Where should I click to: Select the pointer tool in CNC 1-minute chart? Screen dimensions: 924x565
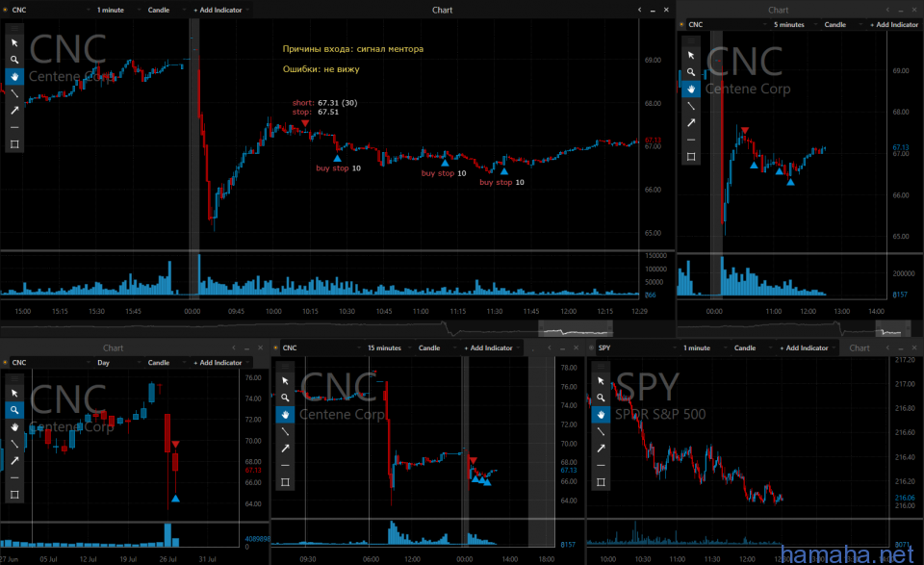(x=14, y=43)
